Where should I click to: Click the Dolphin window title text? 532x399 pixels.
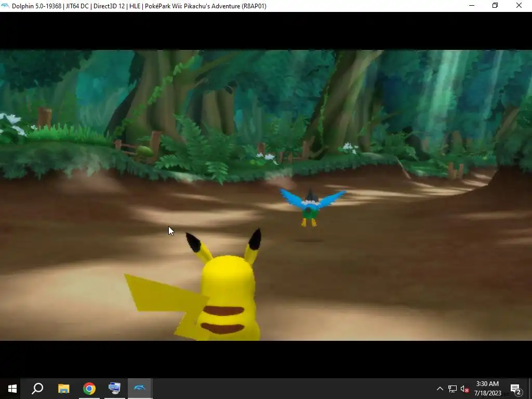[x=139, y=6]
